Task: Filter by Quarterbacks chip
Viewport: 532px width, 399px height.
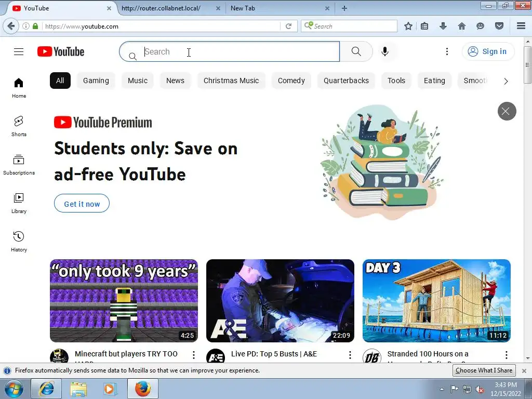Action: coord(346,81)
